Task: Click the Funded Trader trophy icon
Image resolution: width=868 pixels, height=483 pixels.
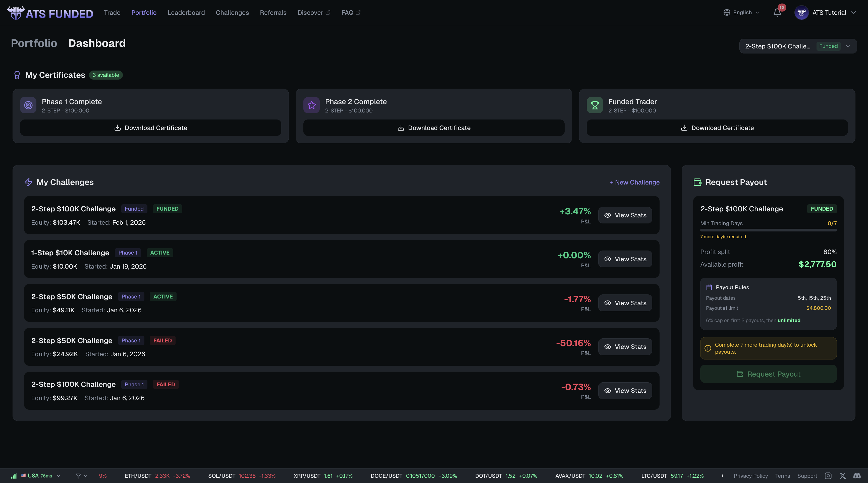Action: [595, 105]
